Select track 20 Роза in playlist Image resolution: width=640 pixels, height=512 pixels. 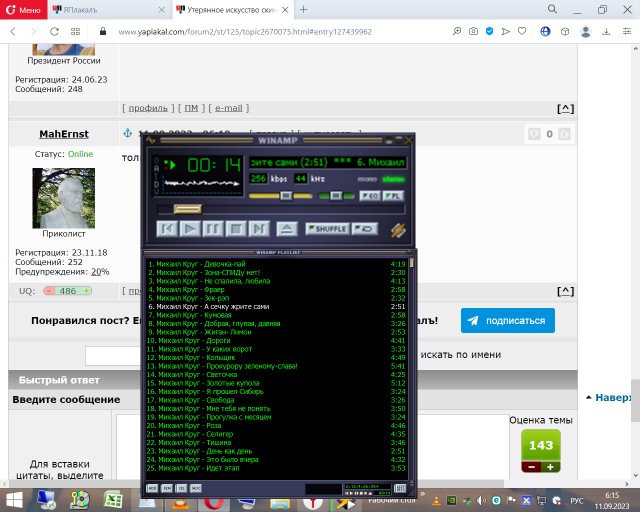277,425
